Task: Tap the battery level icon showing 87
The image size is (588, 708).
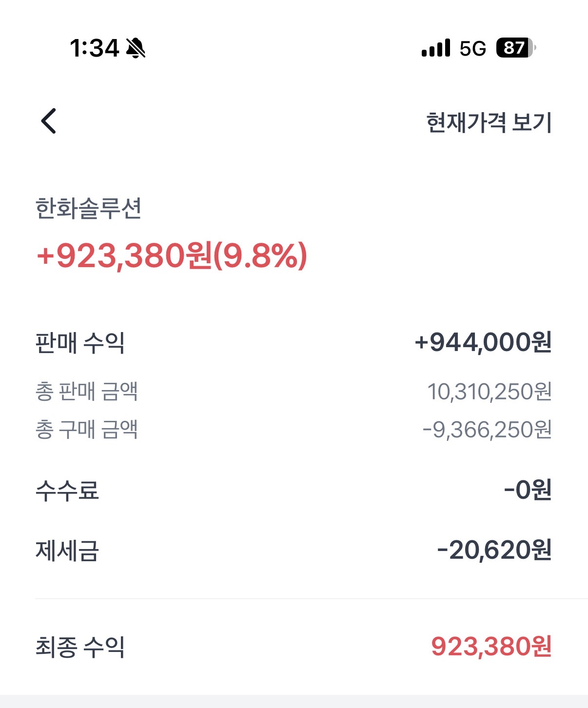Action: click(515, 48)
